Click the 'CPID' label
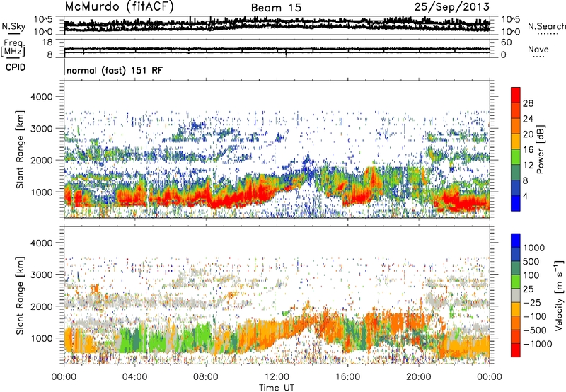The width and height of the screenshot is (566, 392). click(x=16, y=67)
